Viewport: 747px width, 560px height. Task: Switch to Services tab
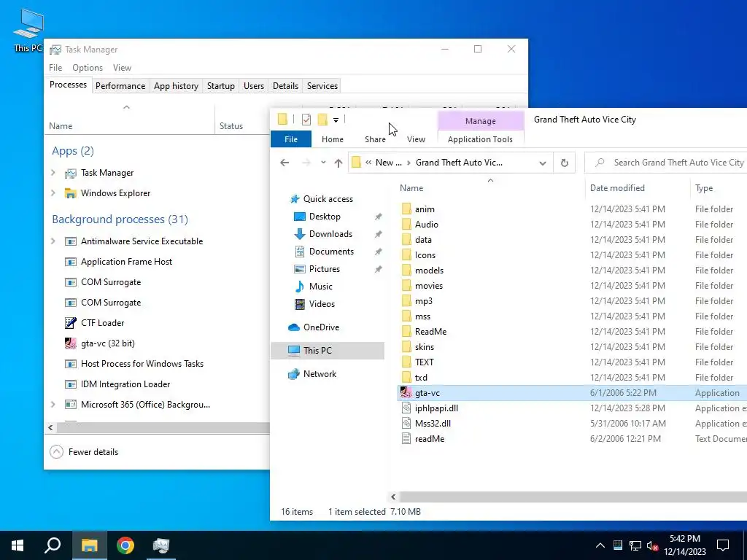(322, 86)
